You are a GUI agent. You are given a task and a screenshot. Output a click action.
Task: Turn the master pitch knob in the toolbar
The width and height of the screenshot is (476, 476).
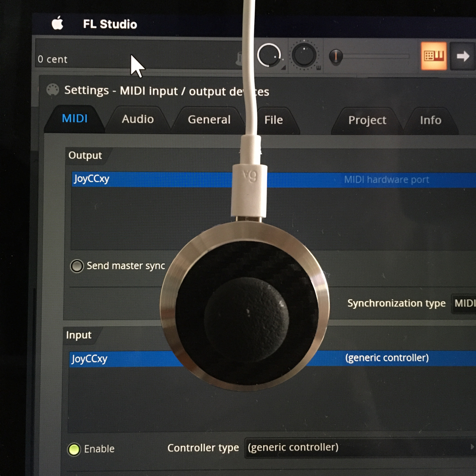click(x=269, y=56)
